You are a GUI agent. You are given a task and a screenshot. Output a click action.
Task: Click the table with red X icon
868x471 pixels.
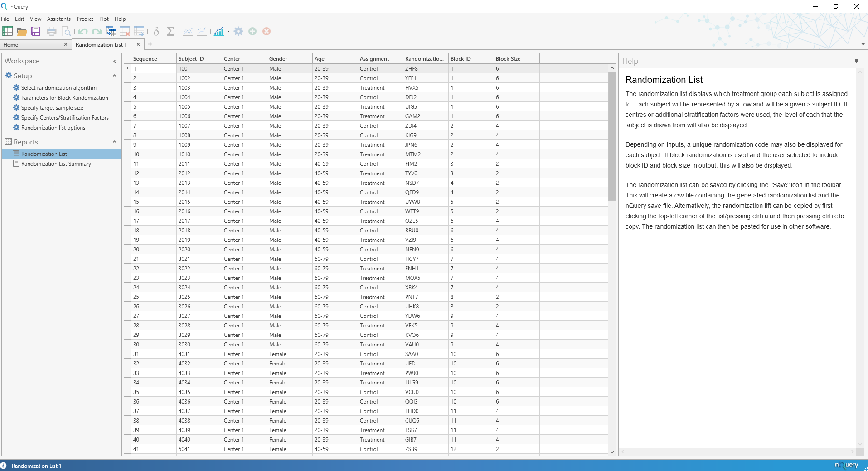[x=125, y=31]
